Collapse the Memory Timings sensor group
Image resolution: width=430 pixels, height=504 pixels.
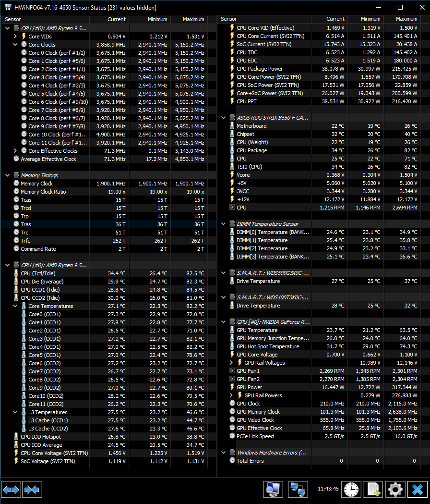[x=8, y=175]
